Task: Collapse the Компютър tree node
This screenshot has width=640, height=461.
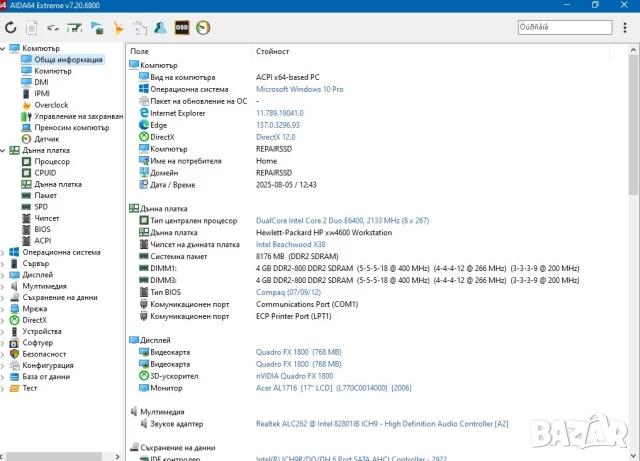Action: pyautogui.click(x=4, y=48)
